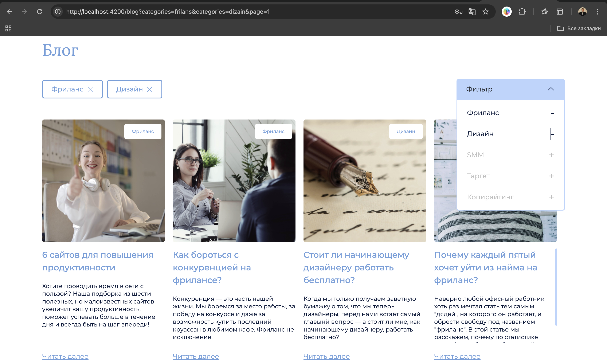The image size is (607, 364).
Task: Click Читать далее under competition article
Action: (x=196, y=356)
